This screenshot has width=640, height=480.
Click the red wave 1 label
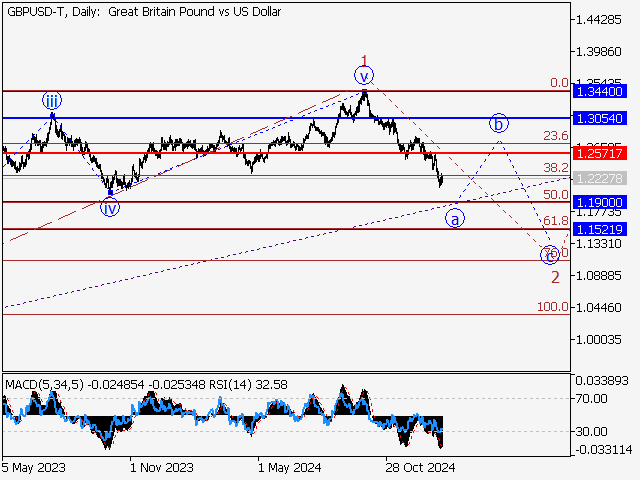tap(364, 60)
